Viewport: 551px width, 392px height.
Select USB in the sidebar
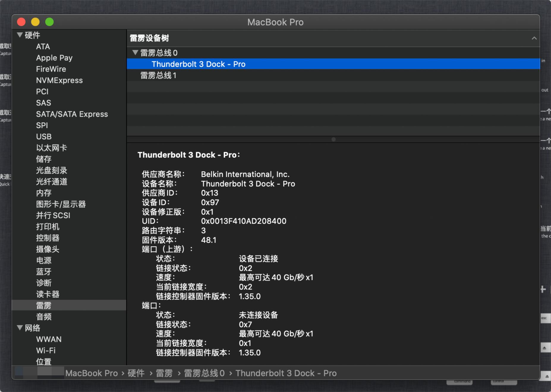tap(44, 137)
